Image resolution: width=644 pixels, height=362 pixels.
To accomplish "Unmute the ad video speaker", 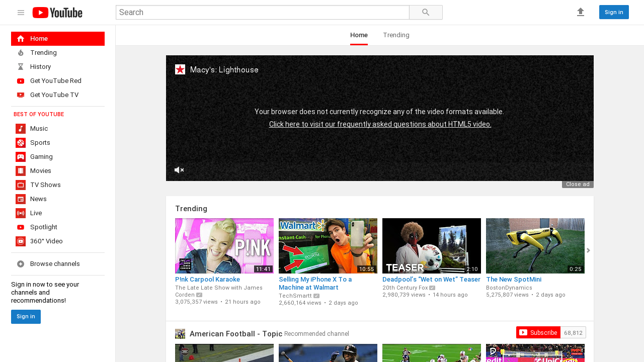I will click(x=179, y=170).
